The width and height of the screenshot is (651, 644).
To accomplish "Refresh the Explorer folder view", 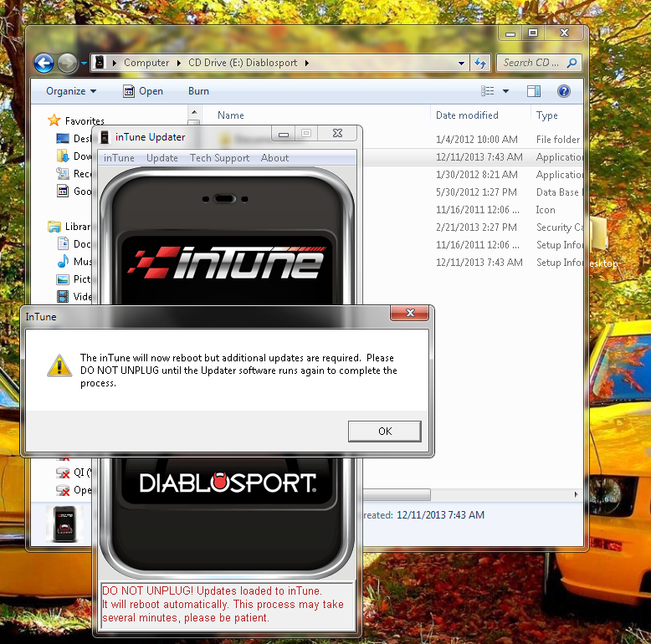I will point(480,63).
